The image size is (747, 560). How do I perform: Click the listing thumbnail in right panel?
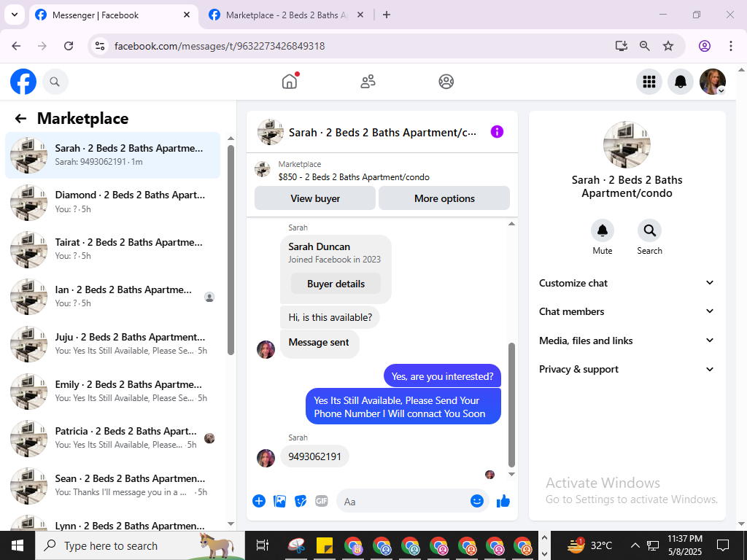point(627,145)
